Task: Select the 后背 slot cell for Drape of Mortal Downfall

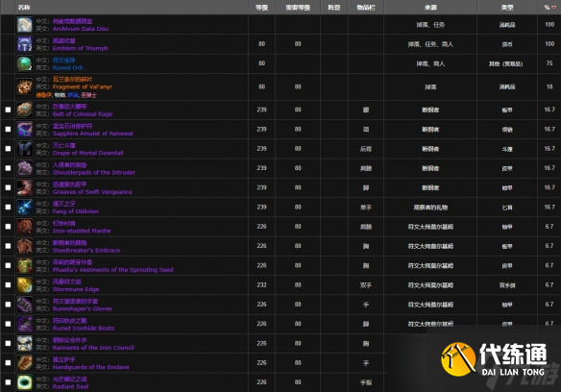Action: click(366, 149)
